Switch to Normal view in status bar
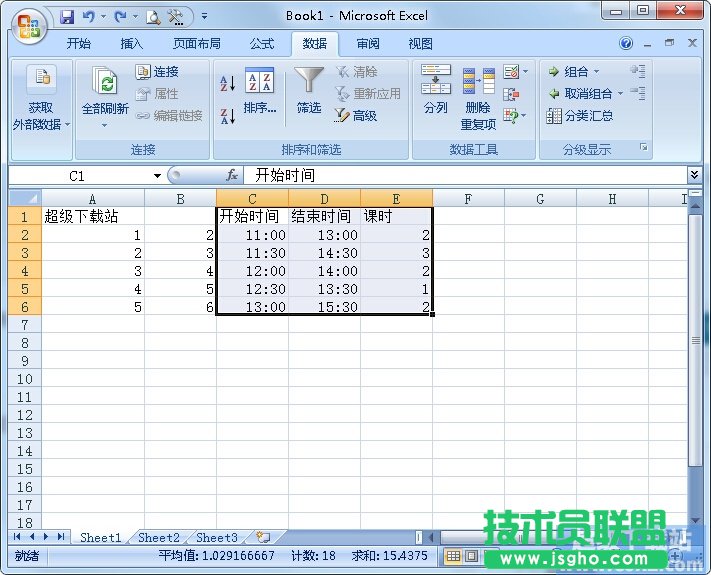Viewport: 711px width, 575px height. pyautogui.click(x=453, y=556)
